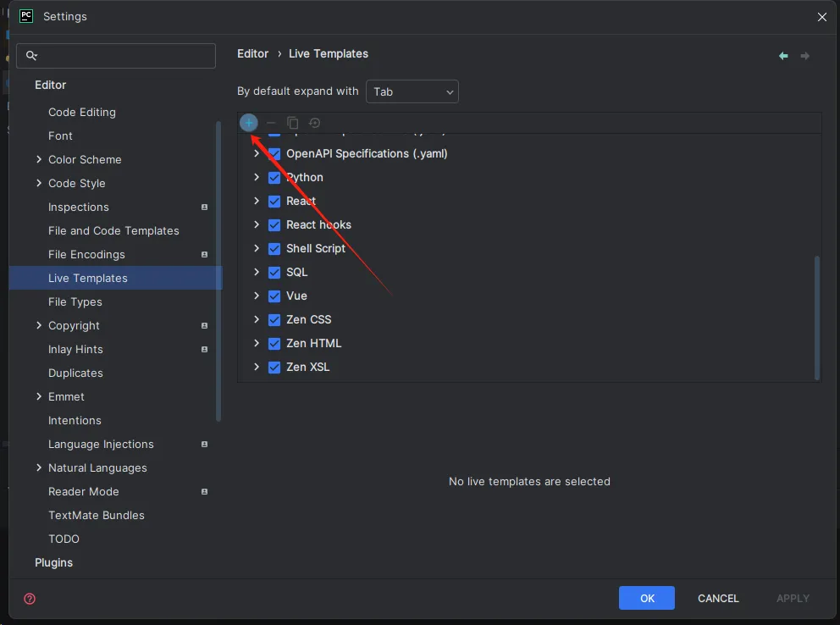Viewport: 840px width, 625px height.
Task: Expand the Natural Languages settings node
Action: 39,467
